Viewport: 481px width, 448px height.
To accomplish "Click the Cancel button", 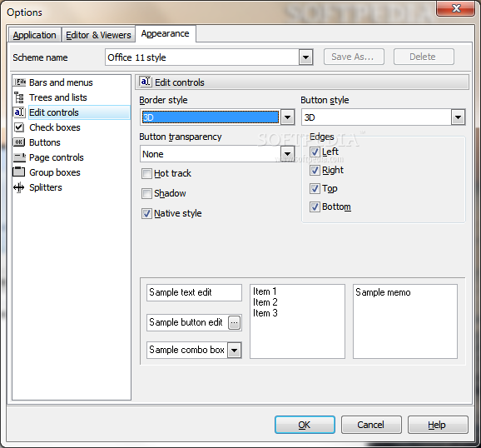I will [371, 425].
